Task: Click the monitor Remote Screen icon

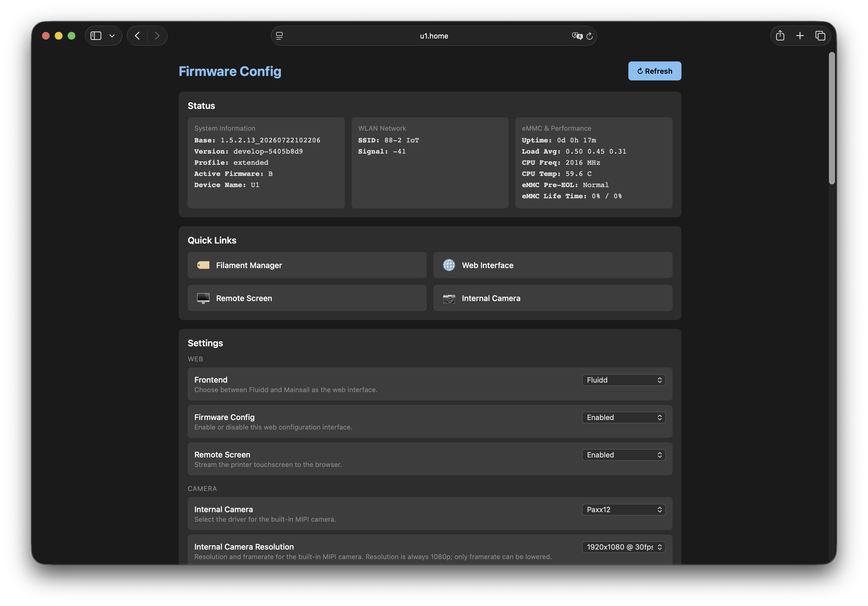Action: [x=203, y=298]
